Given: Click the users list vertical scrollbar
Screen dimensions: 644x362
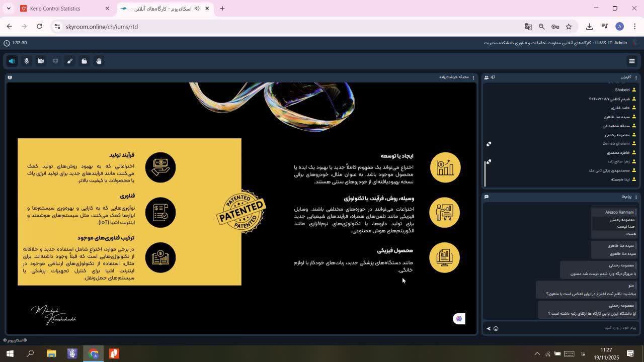Looking at the screenshot, I should tap(486, 173).
